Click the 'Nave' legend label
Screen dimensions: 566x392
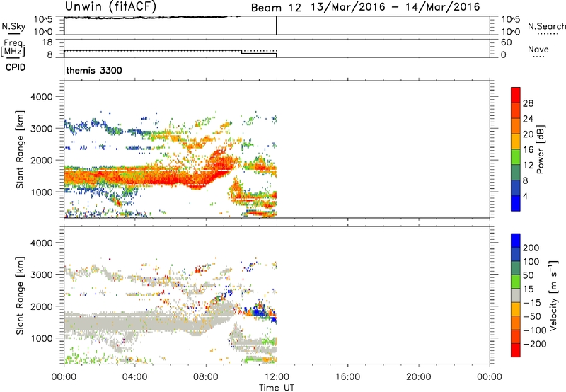point(538,49)
